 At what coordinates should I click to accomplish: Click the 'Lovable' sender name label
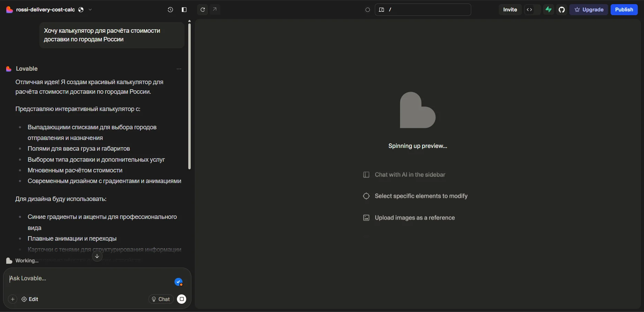(x=27, y=69)
